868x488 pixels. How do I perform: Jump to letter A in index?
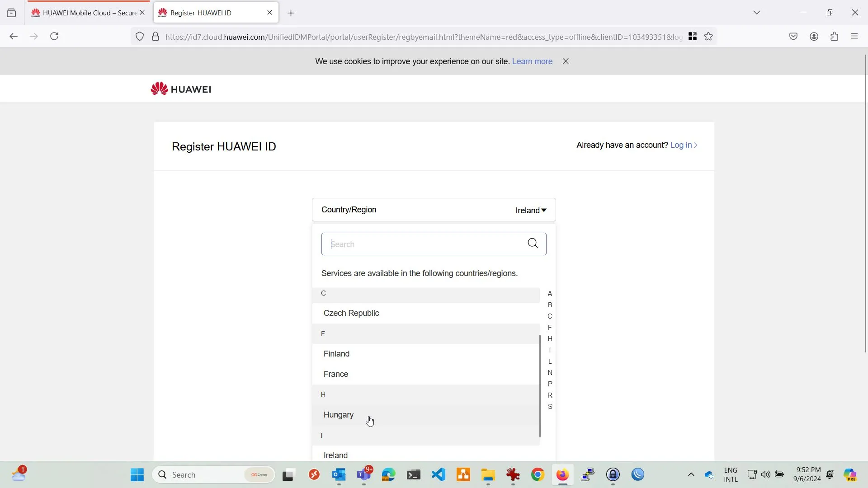click(x=550, y=294)
